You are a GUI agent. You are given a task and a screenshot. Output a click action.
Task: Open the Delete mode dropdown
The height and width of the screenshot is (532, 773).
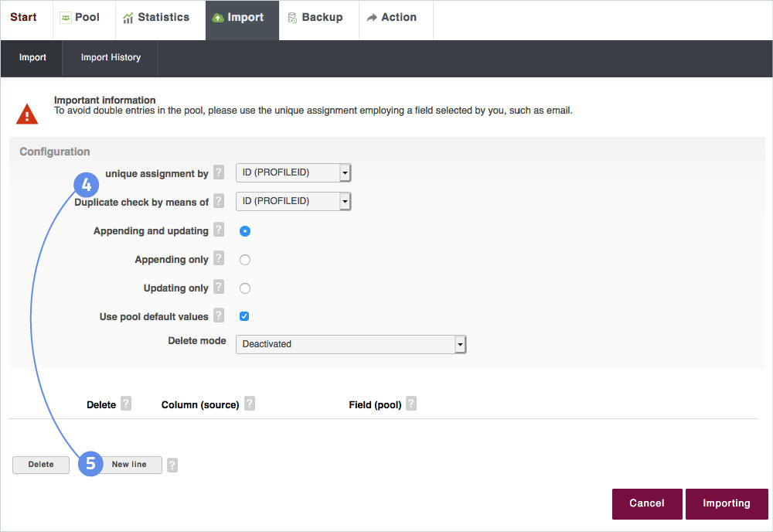350,344
